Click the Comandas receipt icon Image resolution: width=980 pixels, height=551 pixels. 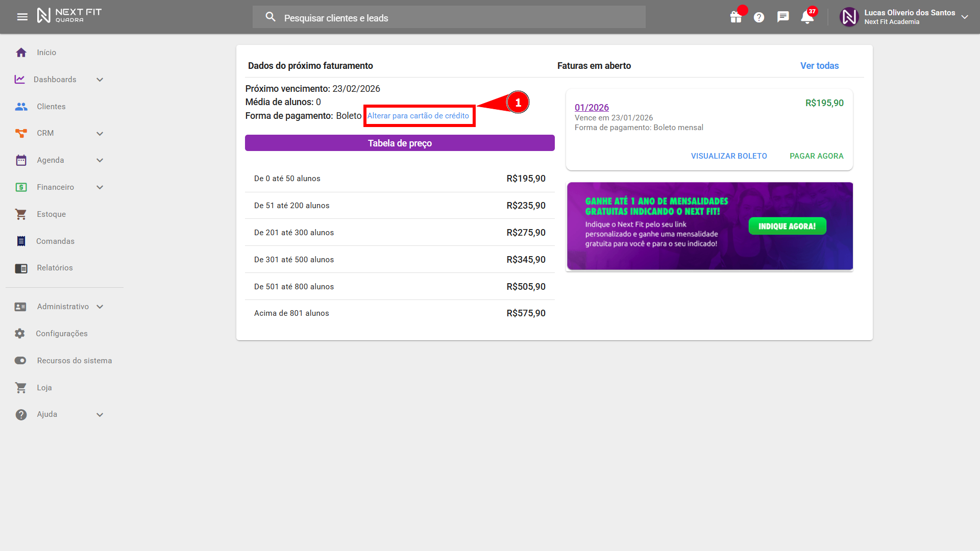21,241
